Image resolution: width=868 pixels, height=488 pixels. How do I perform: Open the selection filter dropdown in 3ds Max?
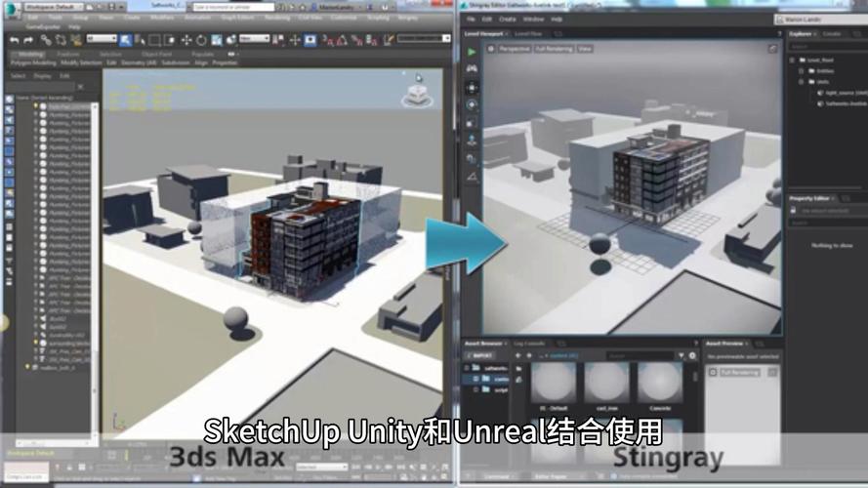pyautogui.click(x=102, y=39)
